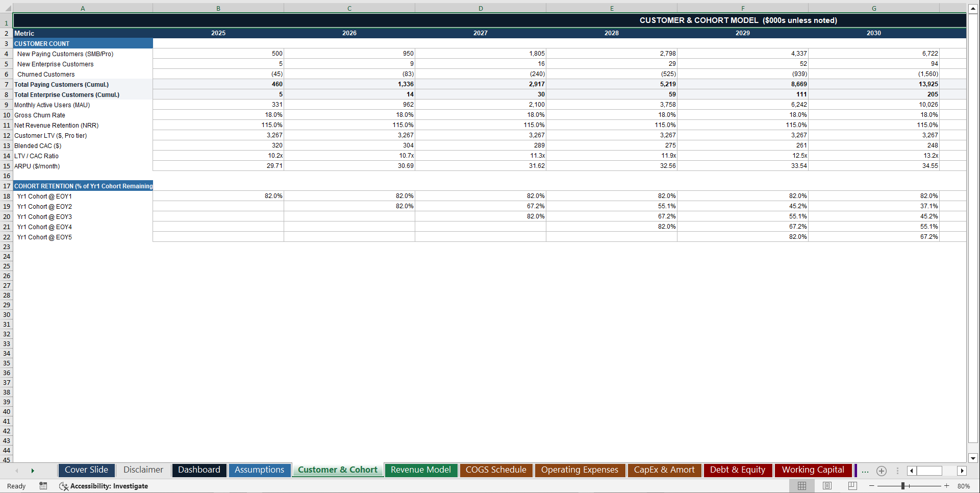
Task: Click the New Sheet plus icon
Action: click(x=881, y=471)
